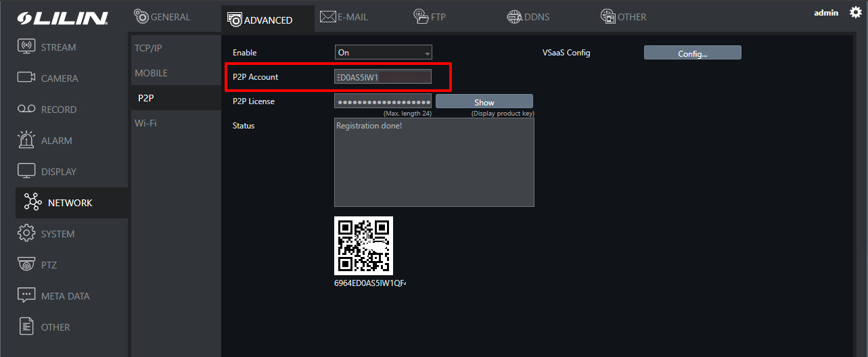Select MOBILE in the submenu
Viewport: 868px width, 357px height.
pos(151,73)
